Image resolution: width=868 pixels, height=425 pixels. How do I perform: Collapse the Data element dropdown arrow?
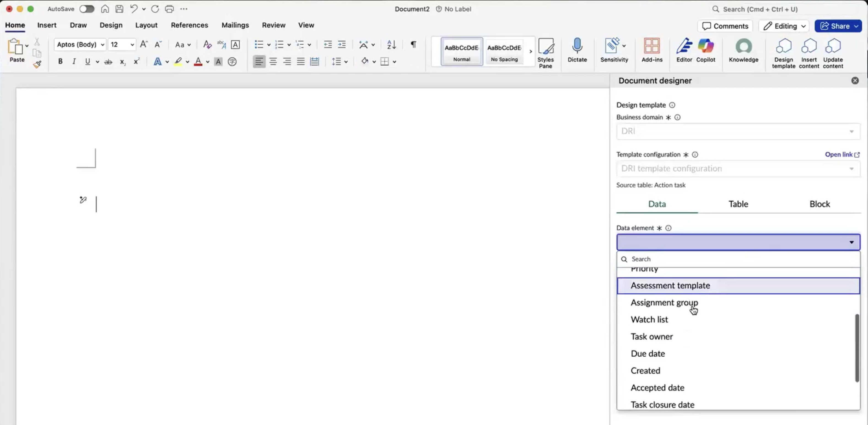pyautogui.click(x=851, y=242)
